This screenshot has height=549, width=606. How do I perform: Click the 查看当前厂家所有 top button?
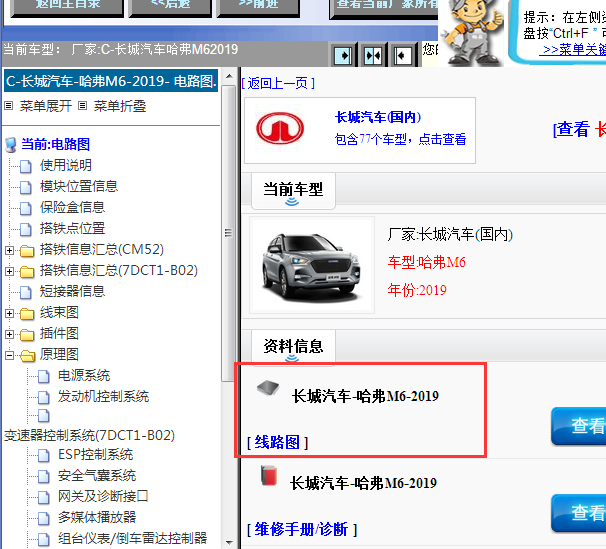click(x=384, y=7)
